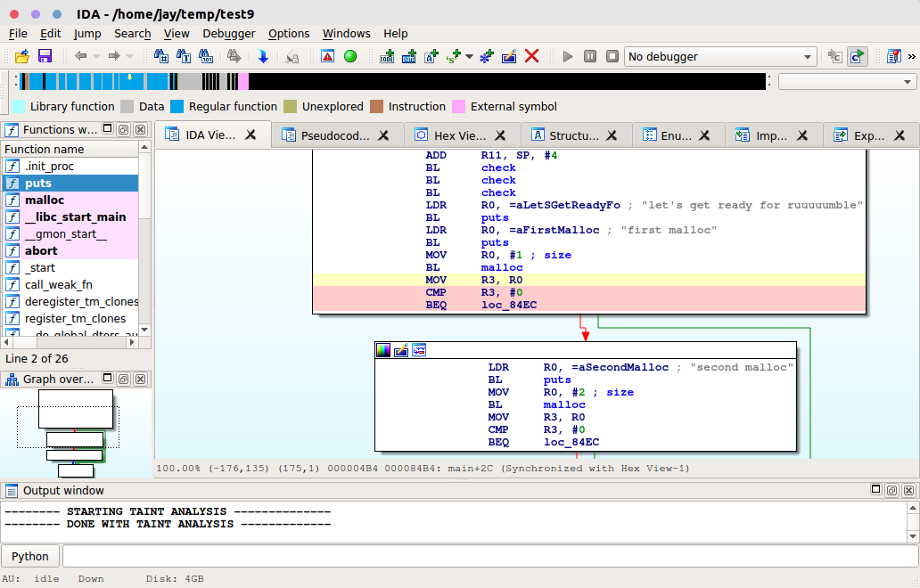Select .init_proc in functions list
Screen dimensions: 920x588
[x=70, y=167]
